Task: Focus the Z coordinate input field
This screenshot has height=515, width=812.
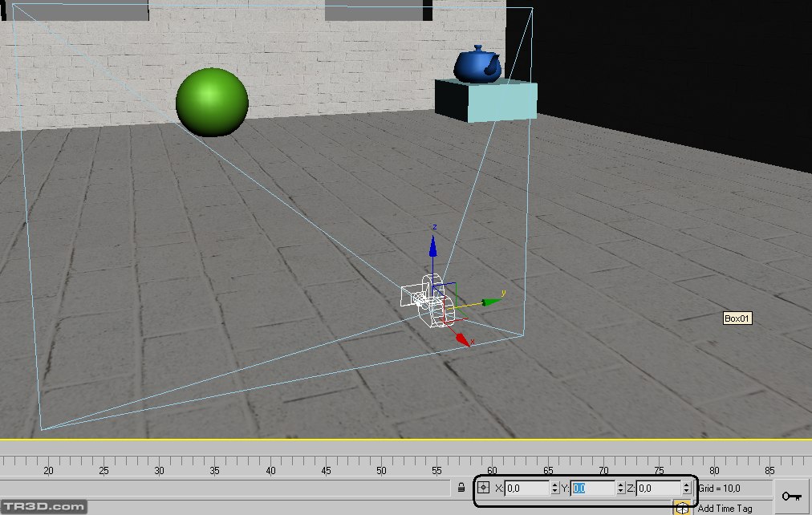Action: click(658, 488)
